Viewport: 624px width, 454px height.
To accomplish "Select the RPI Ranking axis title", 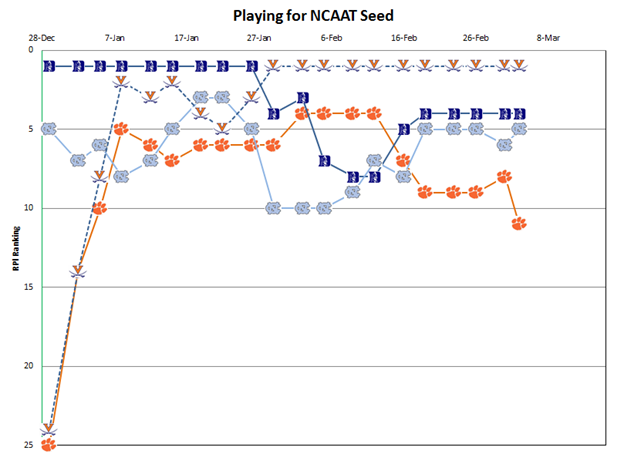I will pyautogui.click(x=15, y=246).
